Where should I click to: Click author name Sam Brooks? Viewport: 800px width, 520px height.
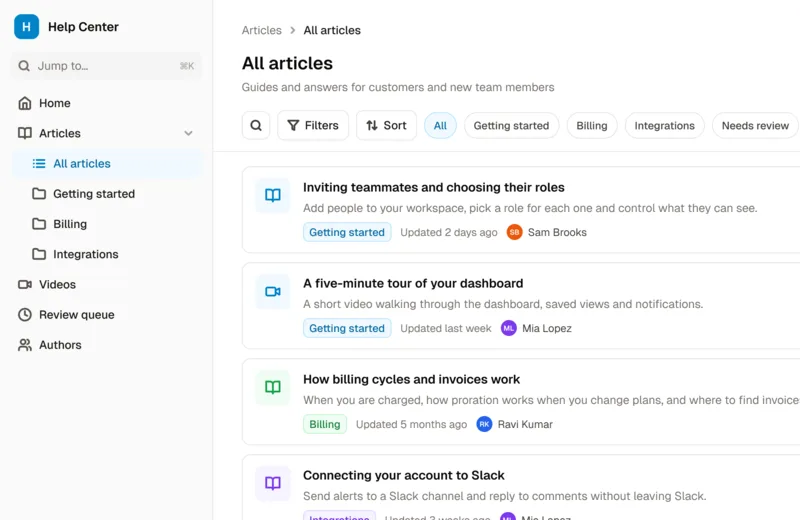[x=557, y=232]
